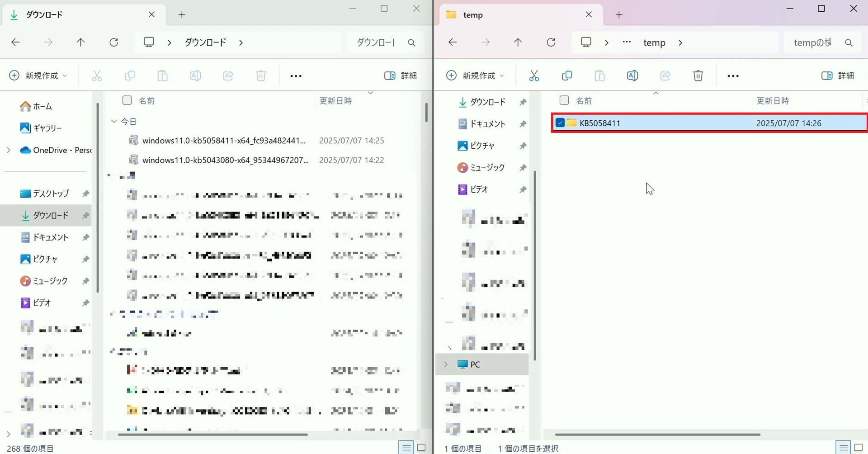Navigate back in the ダウンロード window

(x=16, y=43)
